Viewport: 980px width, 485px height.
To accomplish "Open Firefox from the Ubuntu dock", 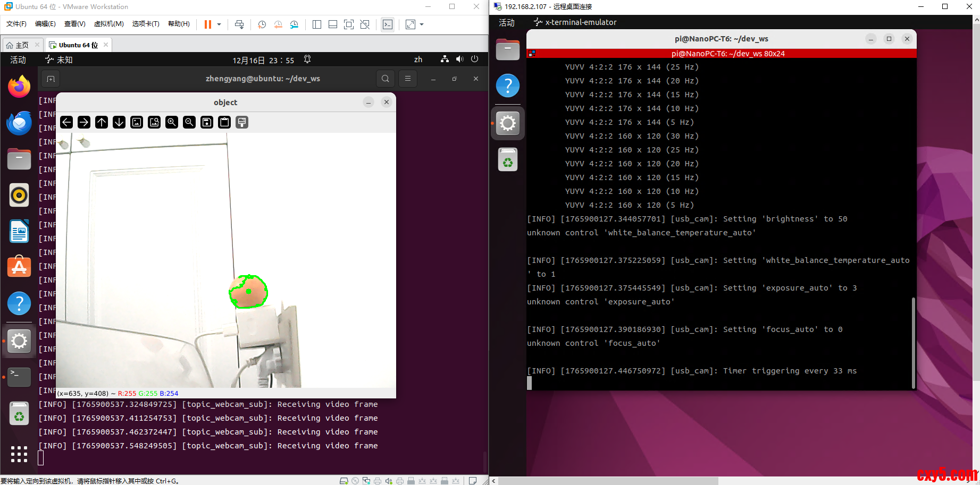I will pos(19,87).
